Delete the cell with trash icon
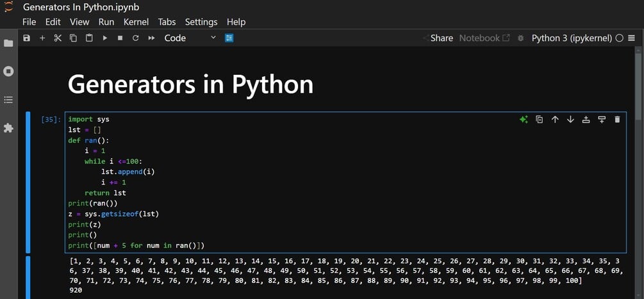Screen dimensions: 644x299 point(617,120)
